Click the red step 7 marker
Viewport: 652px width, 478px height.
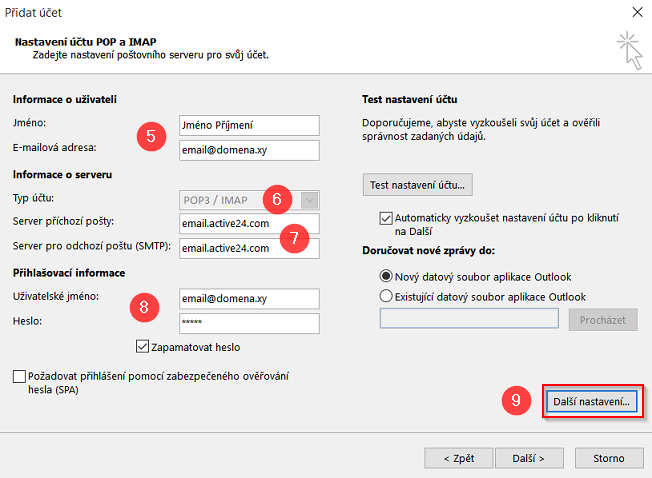click(x=294, y=235)
